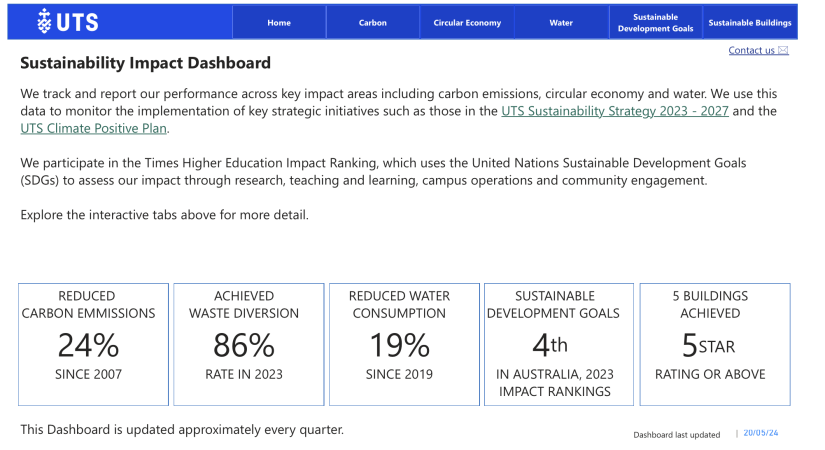The image size is (825, 450).
Task: Click the 'RATE IN 2023' text
Action: pyautogui.click(x=244, y=374)
